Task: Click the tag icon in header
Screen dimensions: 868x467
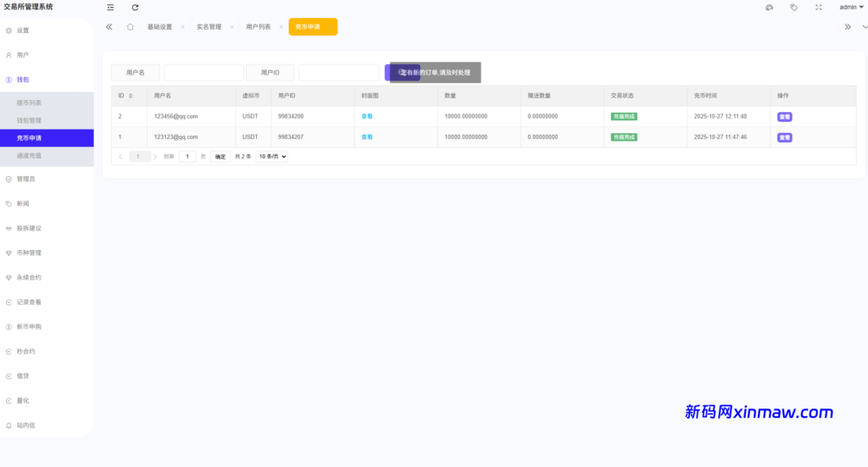Action: (793, 8)
